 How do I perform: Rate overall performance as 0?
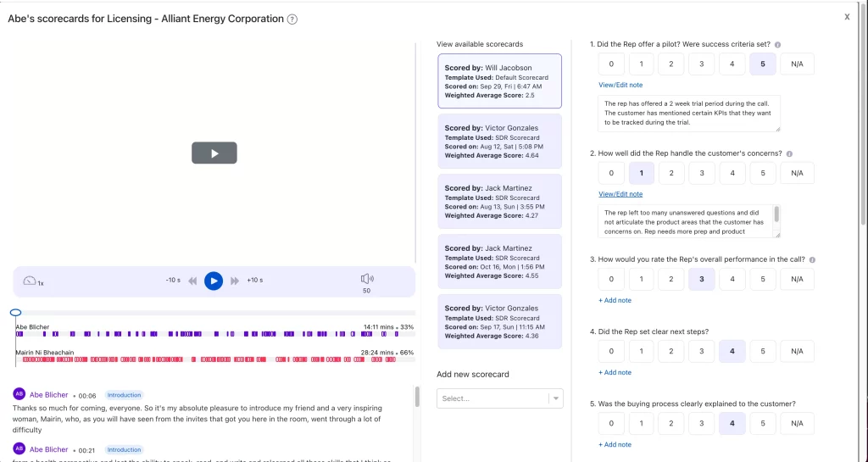point(611,280)
